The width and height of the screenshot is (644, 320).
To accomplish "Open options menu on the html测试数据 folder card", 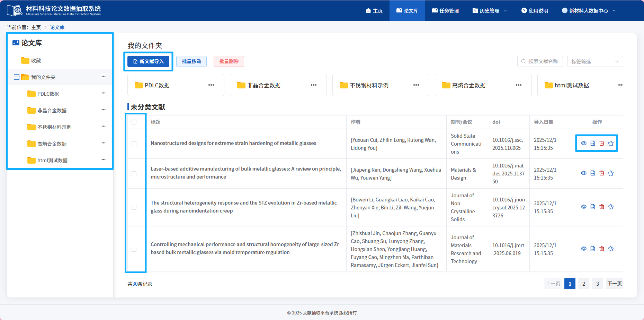I will click(x=621, y=85).
